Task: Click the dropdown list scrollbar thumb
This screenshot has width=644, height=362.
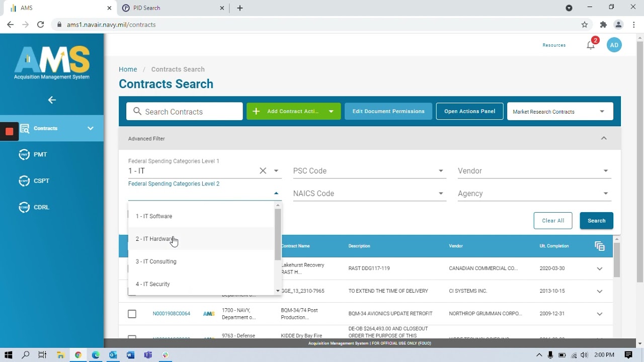Action: click(278, 234)
